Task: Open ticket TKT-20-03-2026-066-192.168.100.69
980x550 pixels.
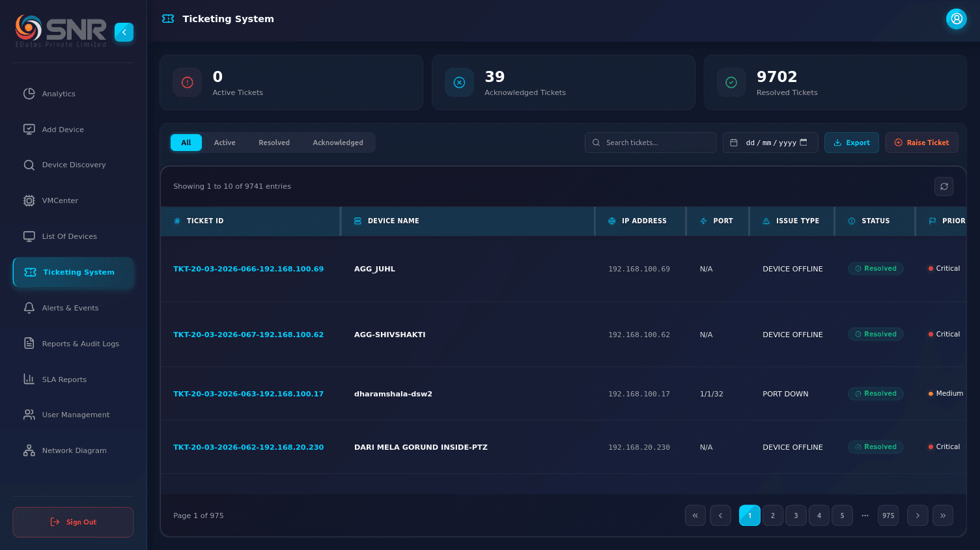Action: [x=248, y=269]
